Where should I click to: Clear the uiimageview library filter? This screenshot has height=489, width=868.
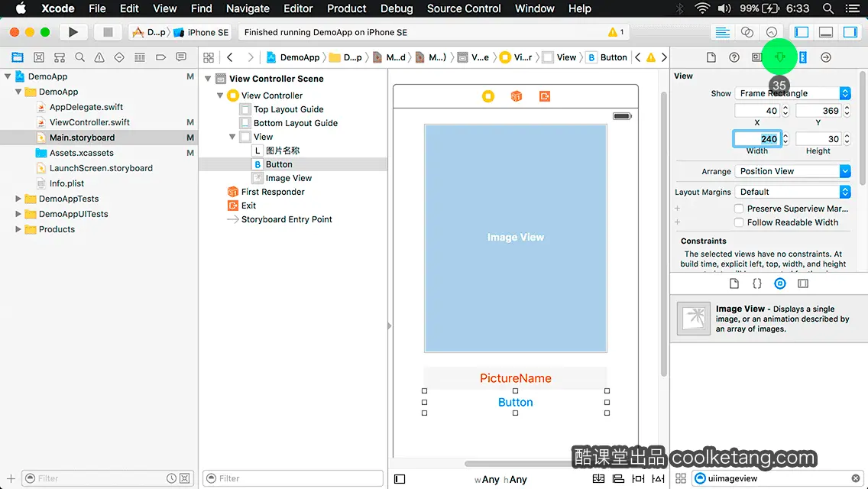click(855, 478)
